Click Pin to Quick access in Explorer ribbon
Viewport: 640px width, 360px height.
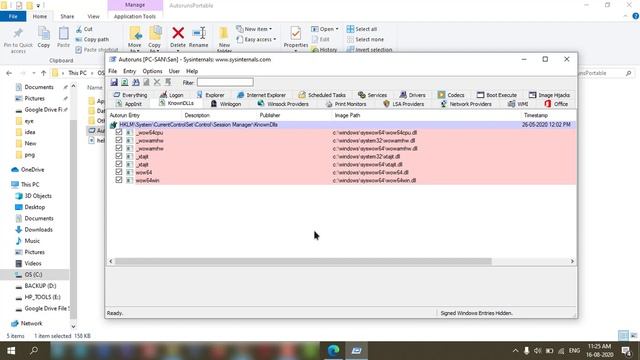pos(18,40)
